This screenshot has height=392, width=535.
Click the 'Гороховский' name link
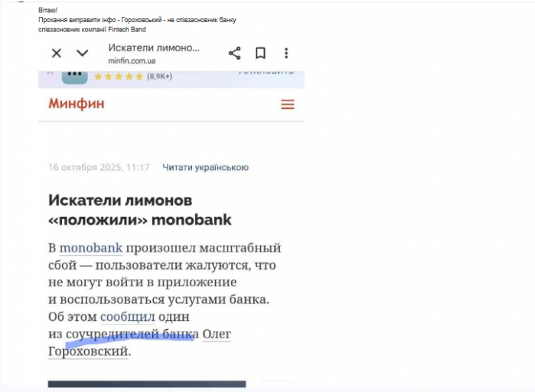point(88,351)
